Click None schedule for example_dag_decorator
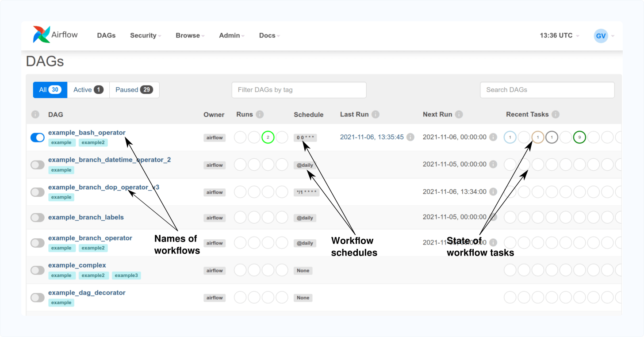 [303, 298]
